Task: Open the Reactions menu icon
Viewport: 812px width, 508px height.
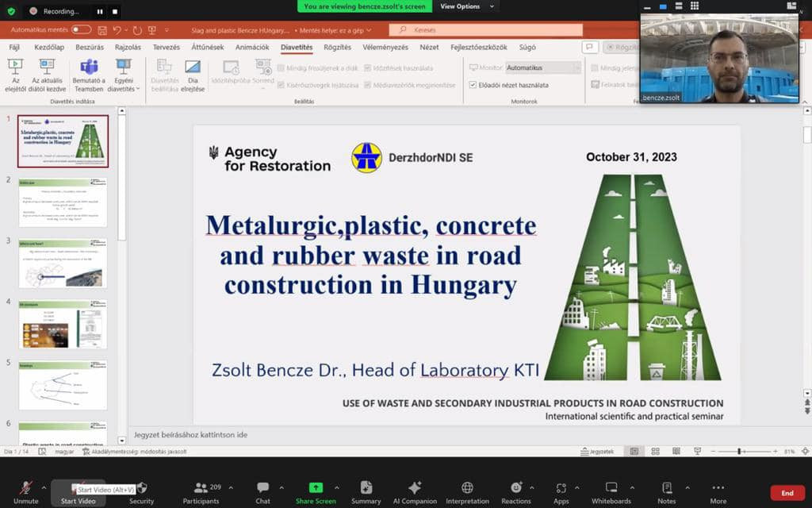Action: [516, 487]
